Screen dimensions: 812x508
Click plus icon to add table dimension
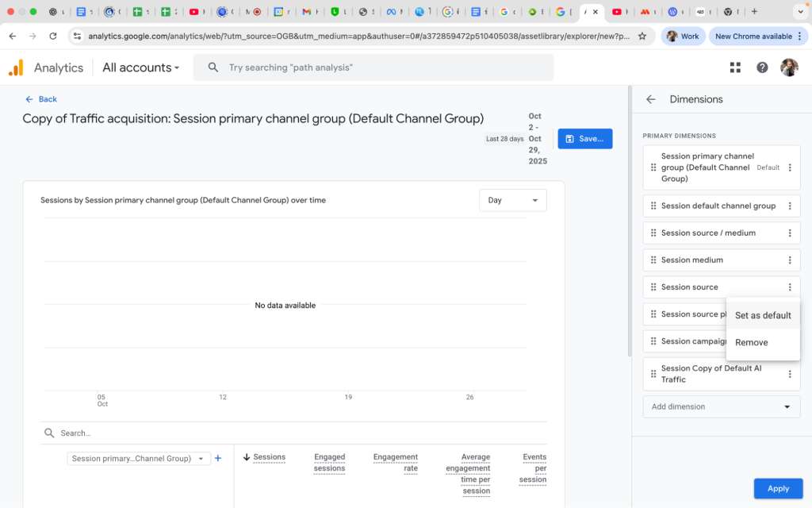point(218,458)
